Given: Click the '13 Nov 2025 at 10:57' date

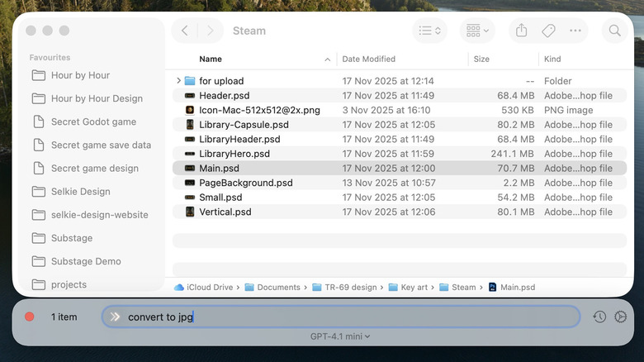Looking at the screenshot, I should click(x=389, y=183).
